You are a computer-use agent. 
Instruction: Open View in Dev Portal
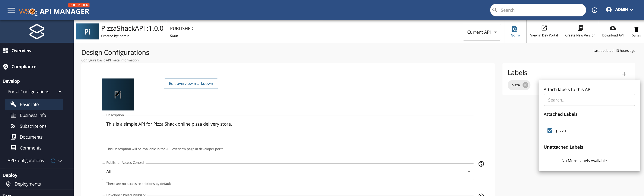pyautogui.click(x=544, y=28)
